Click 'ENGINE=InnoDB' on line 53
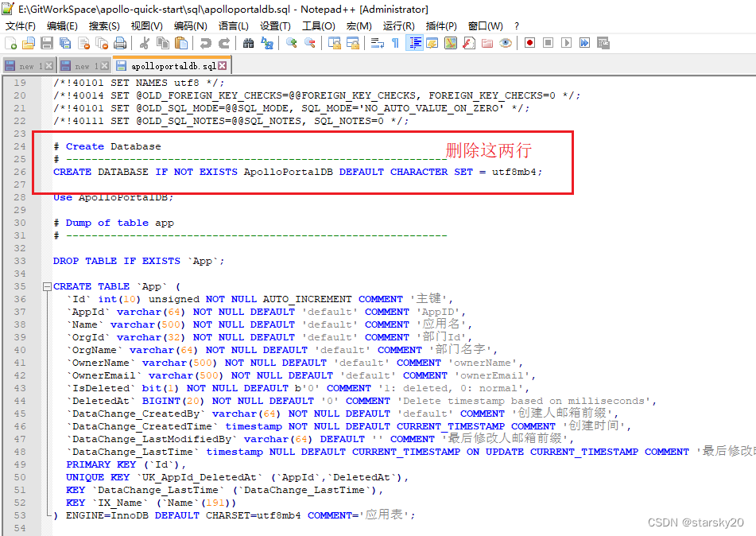 click(107, 515)
